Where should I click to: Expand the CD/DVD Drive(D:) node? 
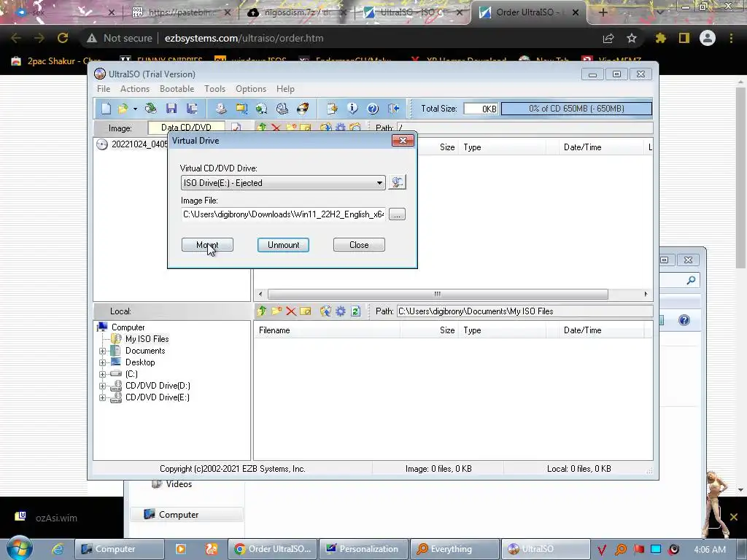(x=102, y=386)
